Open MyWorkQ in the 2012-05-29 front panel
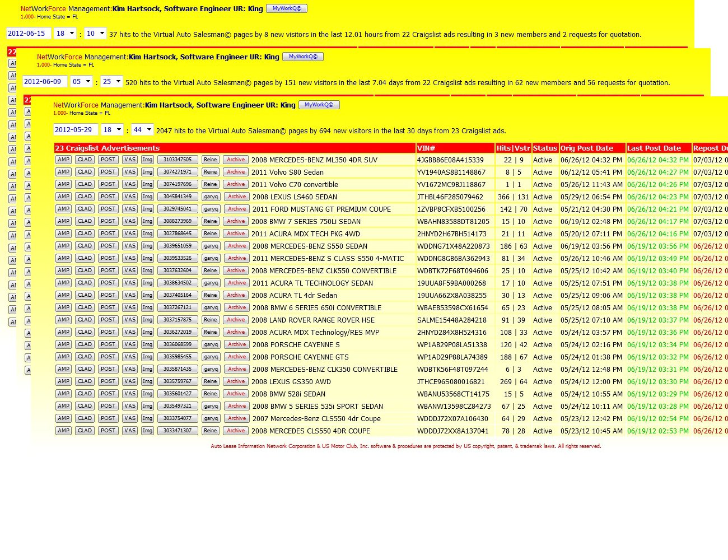This screenshot has height=560, width=728. 319,105
